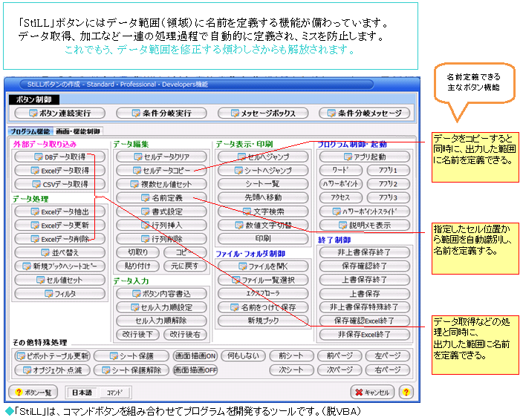
Task: Click the 切取り button
Action: pyautogui.click(x=137, y=252)
